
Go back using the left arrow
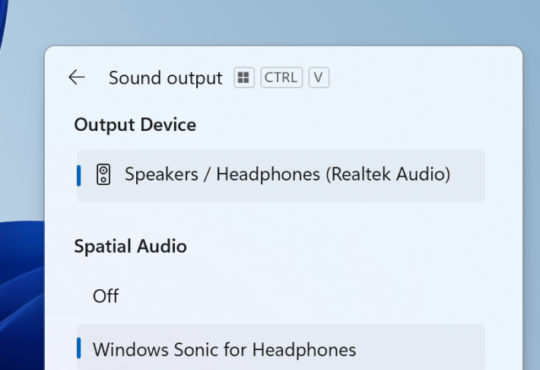(x=77, y=77)
